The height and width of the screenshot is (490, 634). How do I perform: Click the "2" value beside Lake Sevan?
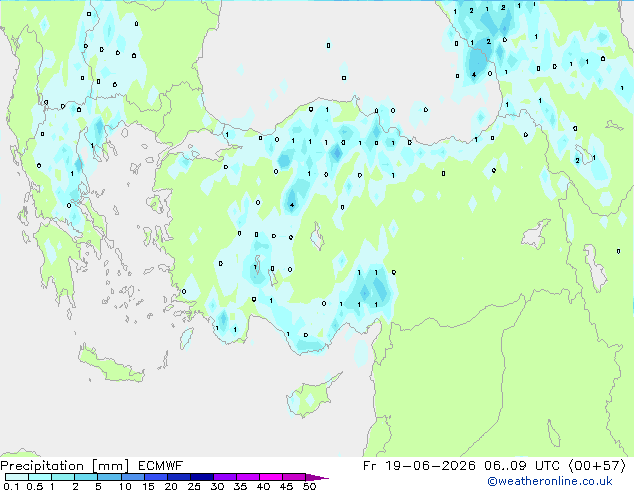(x=577, y=161)
